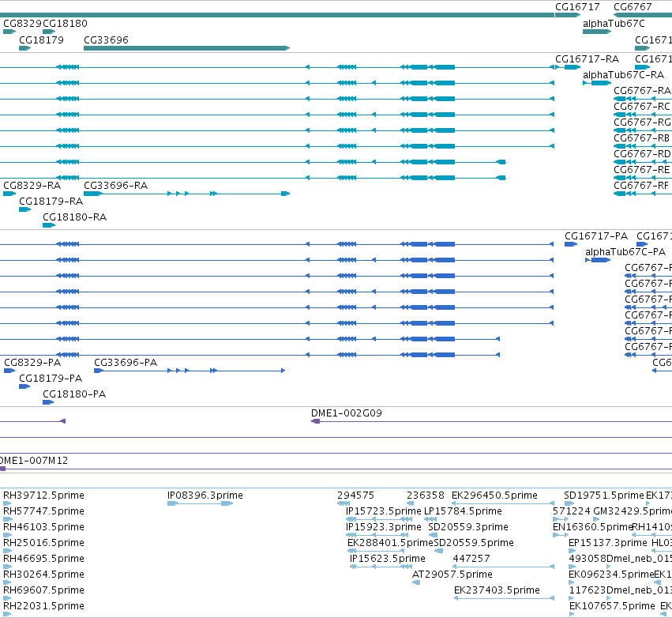Click the IP08396.3prime EST glyph
This screenshot has width=672, height=618.
[x=200, y=503]
